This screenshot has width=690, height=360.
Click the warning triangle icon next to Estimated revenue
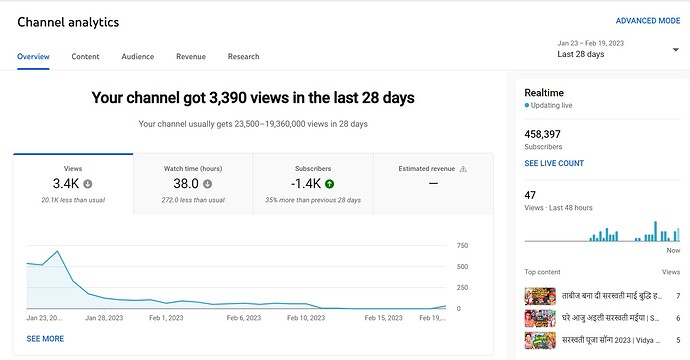pyautogui.click(x=463, y=169)
